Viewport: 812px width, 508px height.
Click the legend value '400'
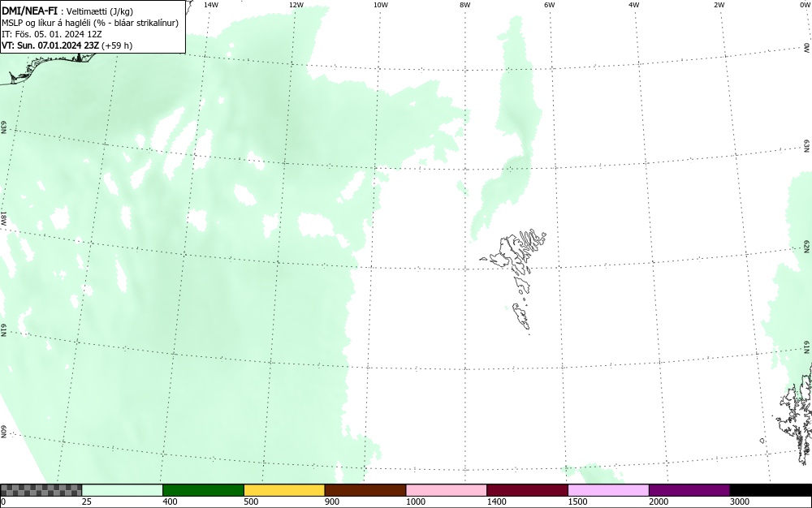coord(170,502)
